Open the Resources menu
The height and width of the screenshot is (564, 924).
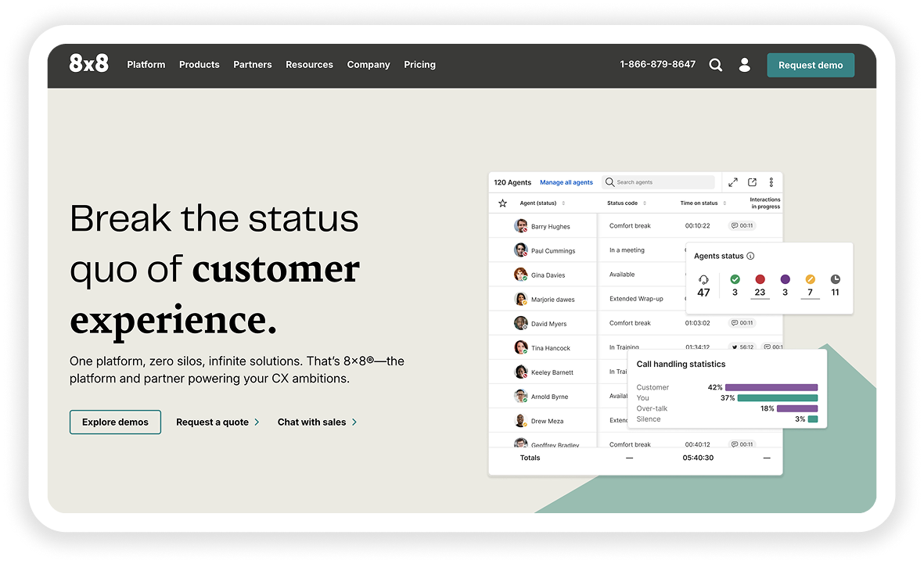coord(309,65)
